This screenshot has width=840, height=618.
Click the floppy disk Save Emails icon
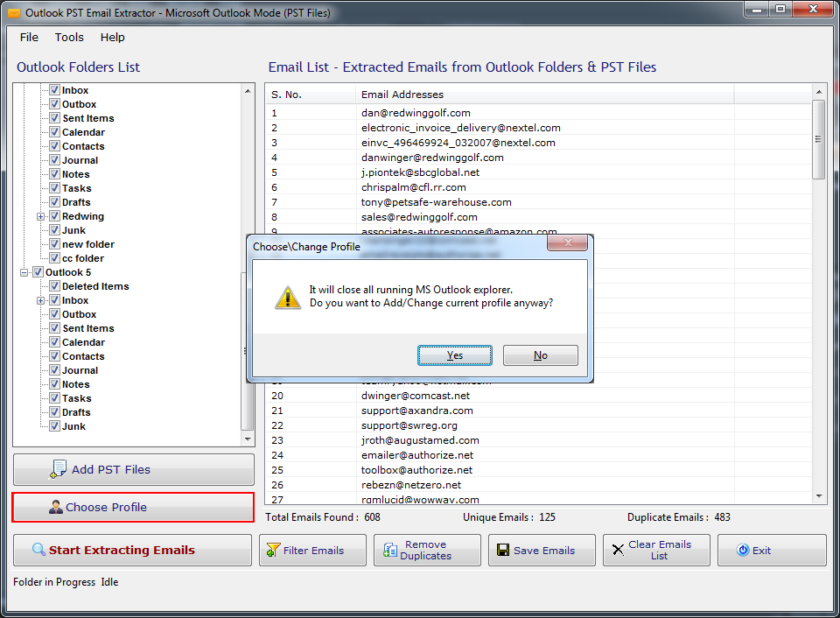(x=503, y=550)
